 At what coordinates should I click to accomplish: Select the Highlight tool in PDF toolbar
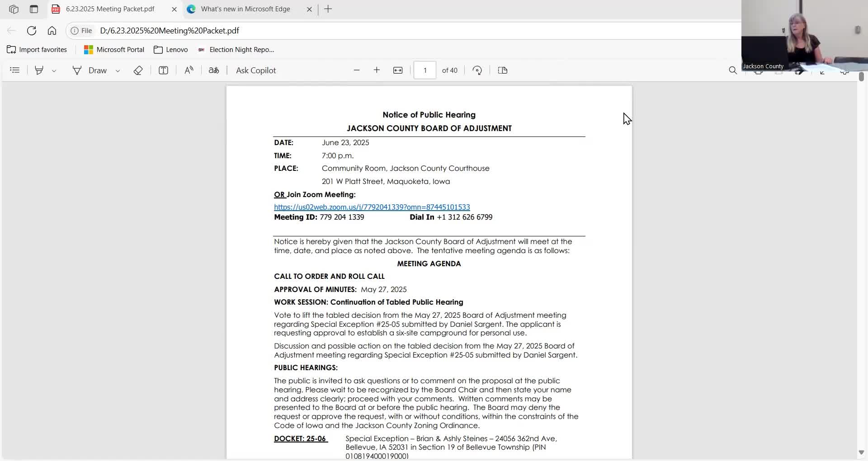coord(39,71)
